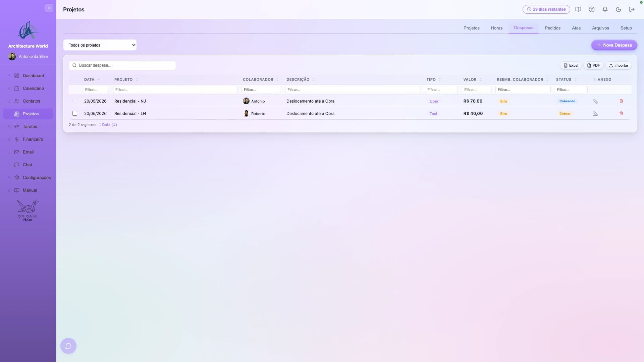This screenshot has width=644, height=362.
Task: Switch to the Arquivos tab
Action: pos(600,28)
